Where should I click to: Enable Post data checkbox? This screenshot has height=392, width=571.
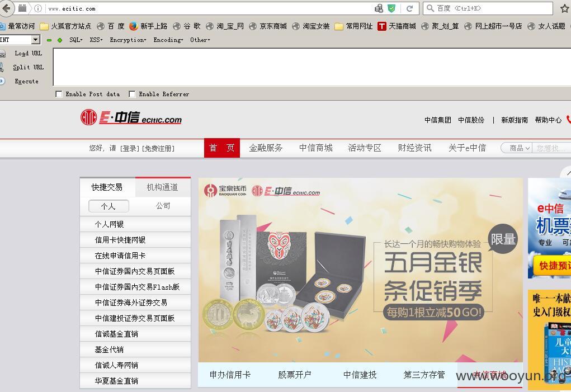click(59, 95)
